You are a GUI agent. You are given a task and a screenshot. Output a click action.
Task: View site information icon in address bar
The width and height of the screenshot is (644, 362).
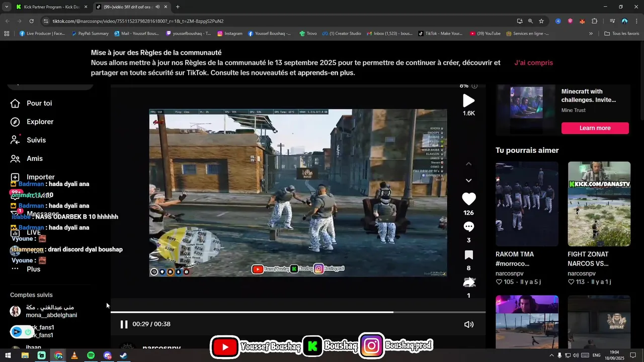46,21
